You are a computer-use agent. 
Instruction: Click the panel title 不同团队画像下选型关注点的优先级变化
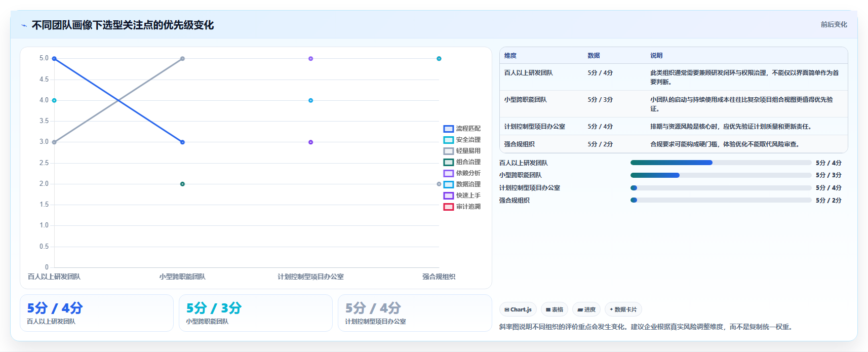123,25
